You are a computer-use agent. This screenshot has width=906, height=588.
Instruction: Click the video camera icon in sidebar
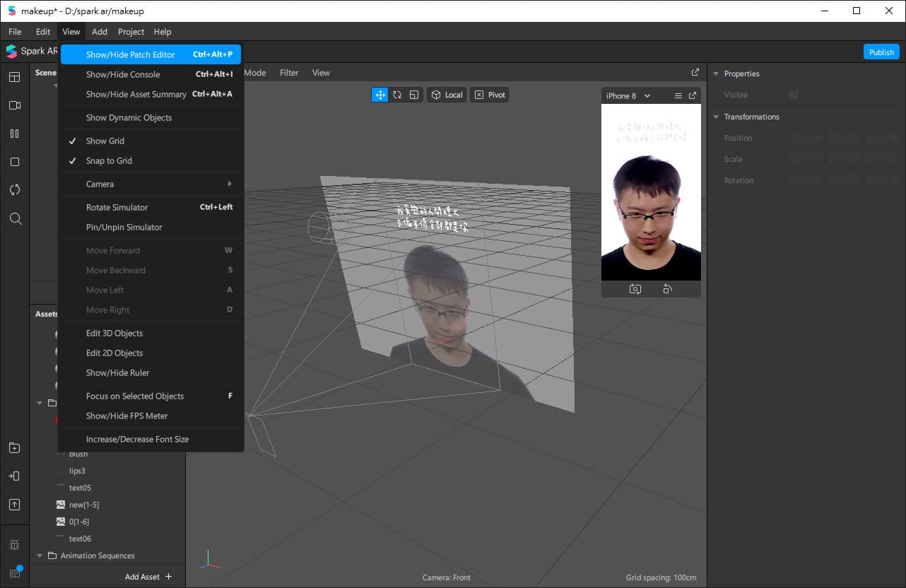coord(14,105)
